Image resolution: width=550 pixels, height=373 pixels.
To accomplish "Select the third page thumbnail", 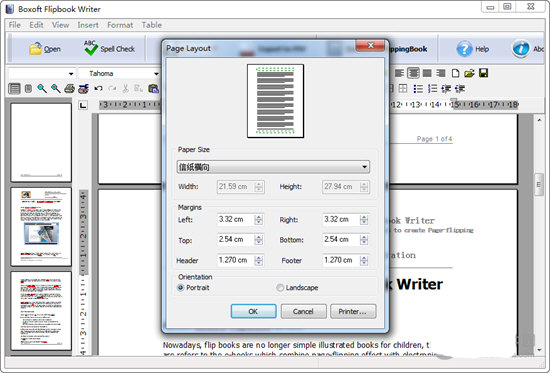I will [x=41, y=311].
